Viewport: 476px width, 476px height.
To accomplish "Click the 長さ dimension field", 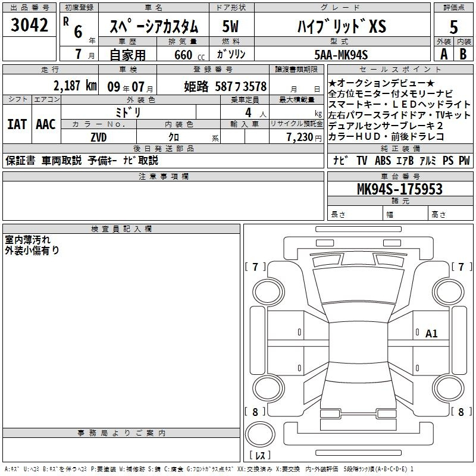I will 355,214.
